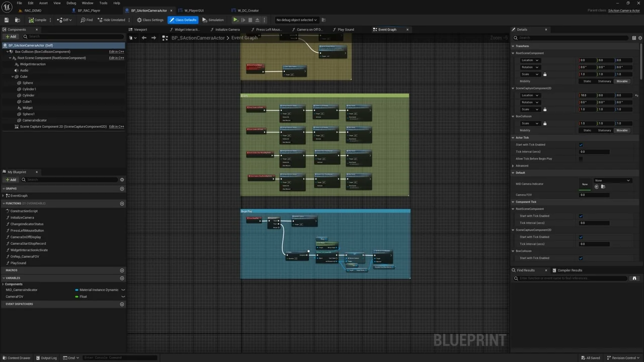Open MID Camera Indicator asset dropdown
The height and width of the screenshot is (362, 644).
click(x=612, y=180)
